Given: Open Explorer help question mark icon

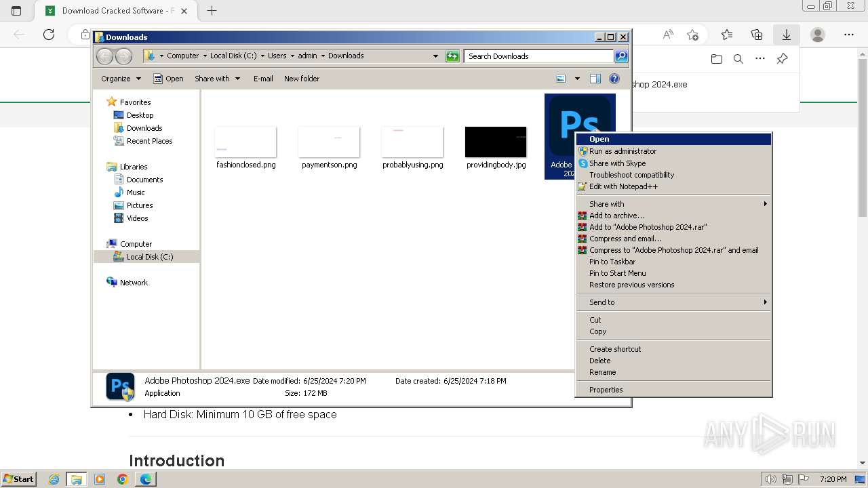Looking at the screenshot, I should coord(614,79).
